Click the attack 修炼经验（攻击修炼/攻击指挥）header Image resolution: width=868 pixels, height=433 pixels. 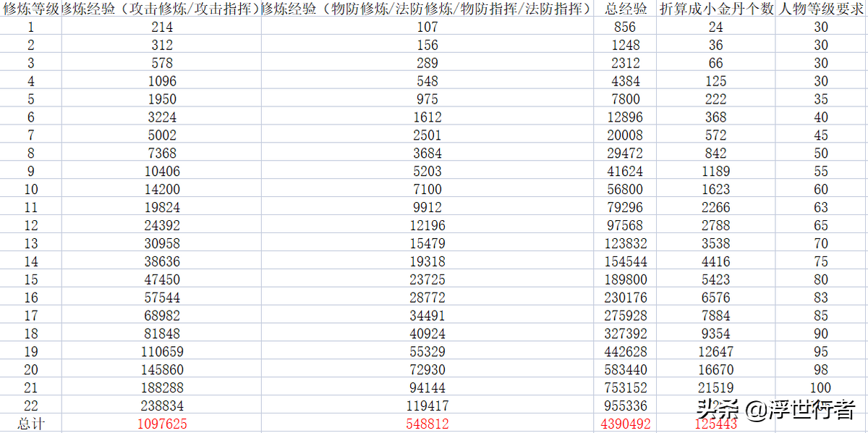pos(161,9)
